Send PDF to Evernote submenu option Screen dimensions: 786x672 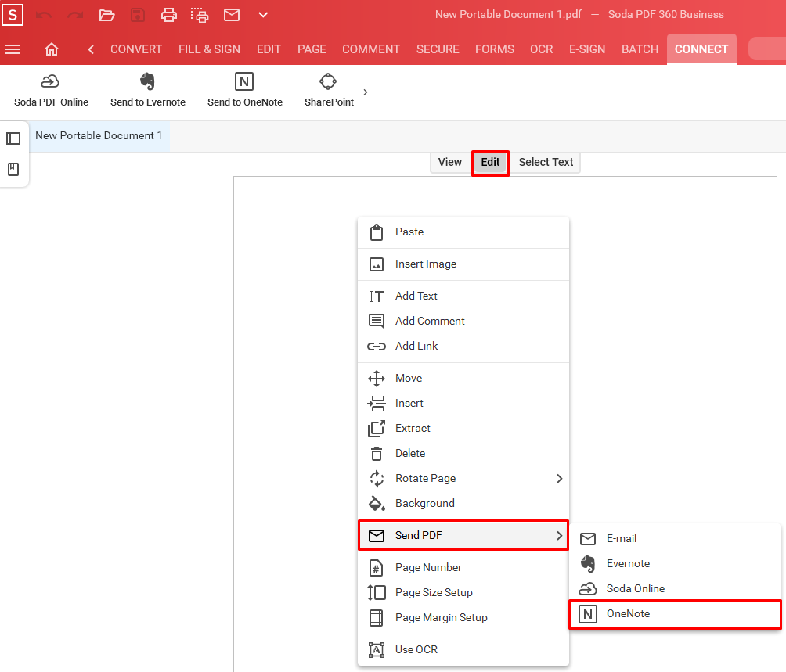(675, 564)
